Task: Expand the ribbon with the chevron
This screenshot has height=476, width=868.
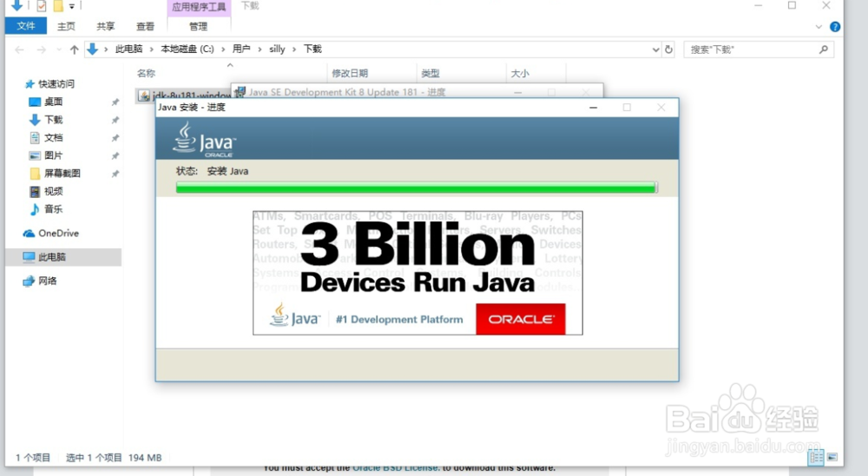Action: pos(819,27)
